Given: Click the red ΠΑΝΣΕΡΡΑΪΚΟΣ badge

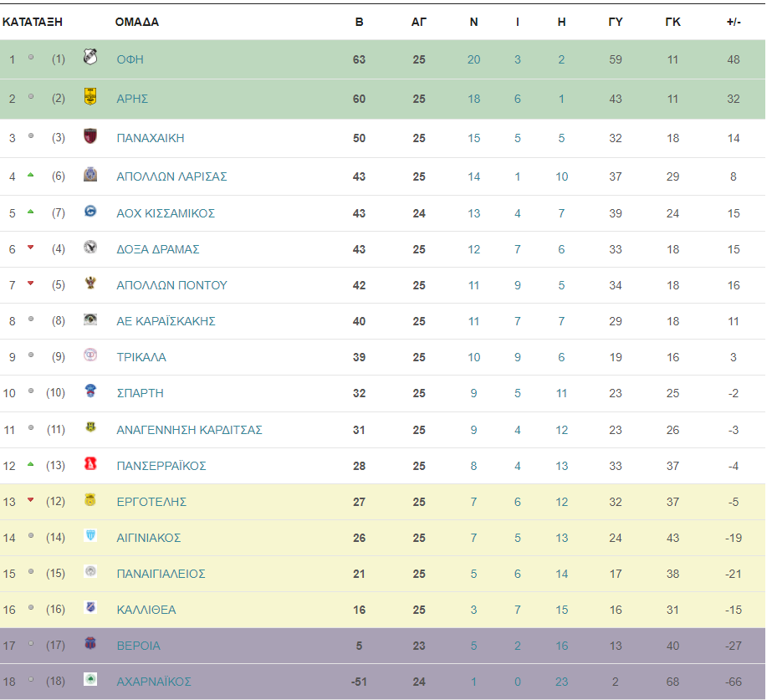Looking at the screenshot, I should pos(90,463).
